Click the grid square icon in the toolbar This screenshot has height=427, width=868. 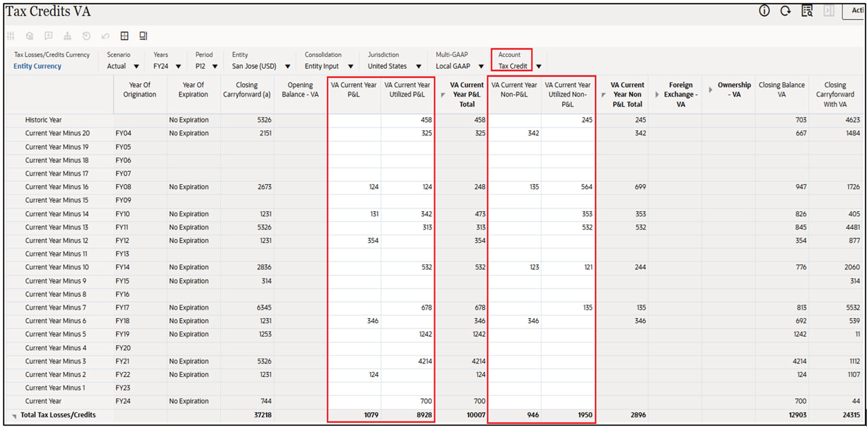click(x=124, y=36)
